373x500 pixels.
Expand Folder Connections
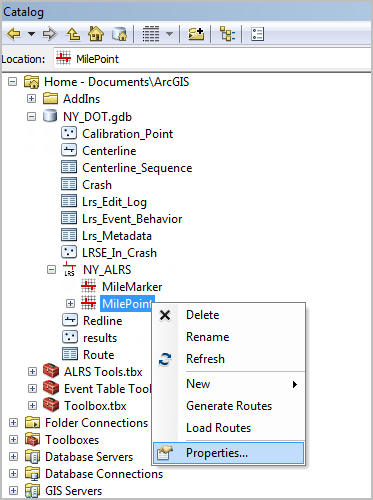pos(13,423)
